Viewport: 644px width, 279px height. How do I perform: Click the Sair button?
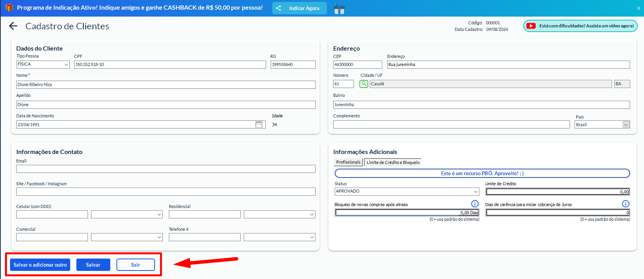coord(135,265)
